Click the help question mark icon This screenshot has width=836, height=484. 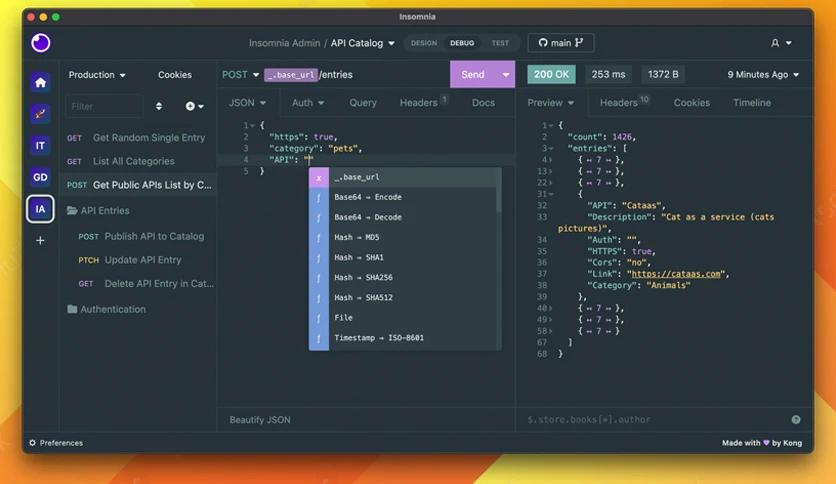tap(795, 420)
